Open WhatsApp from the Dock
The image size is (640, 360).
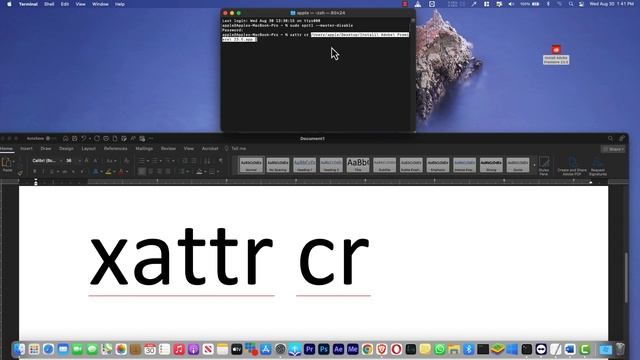click(x=440, y=349)
